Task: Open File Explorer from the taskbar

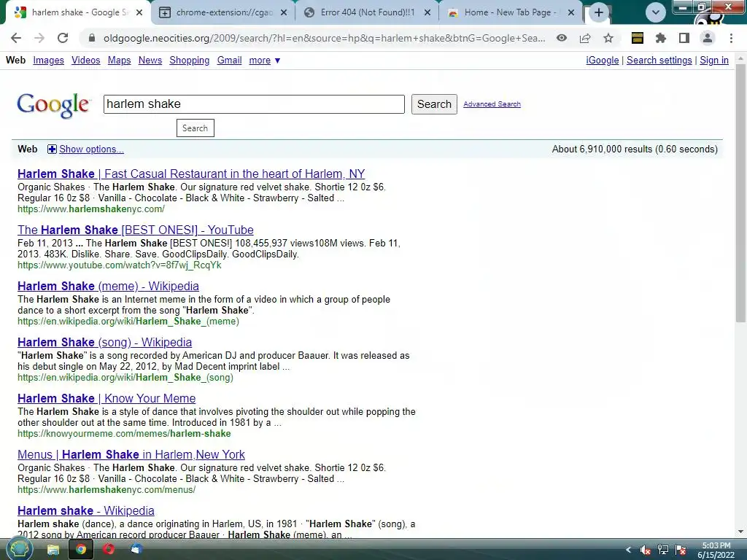Action: (53, 550)
